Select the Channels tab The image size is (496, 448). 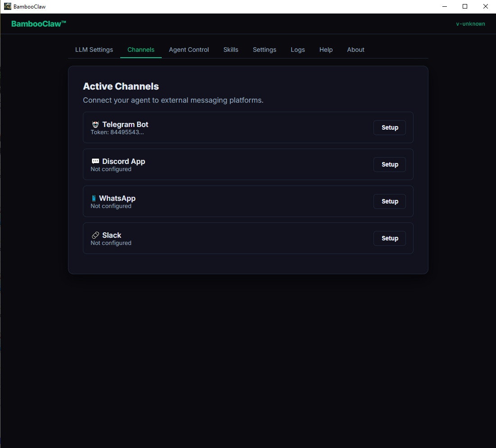tap(141, 50)
